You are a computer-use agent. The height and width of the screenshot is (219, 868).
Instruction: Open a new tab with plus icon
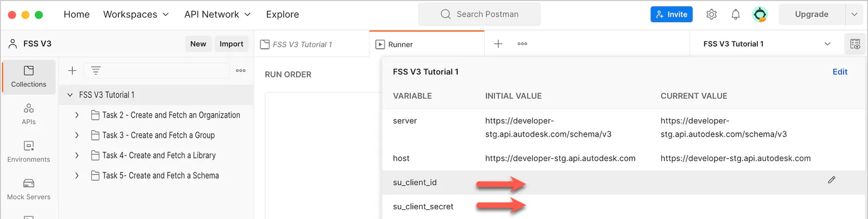[x=498, y=44]
